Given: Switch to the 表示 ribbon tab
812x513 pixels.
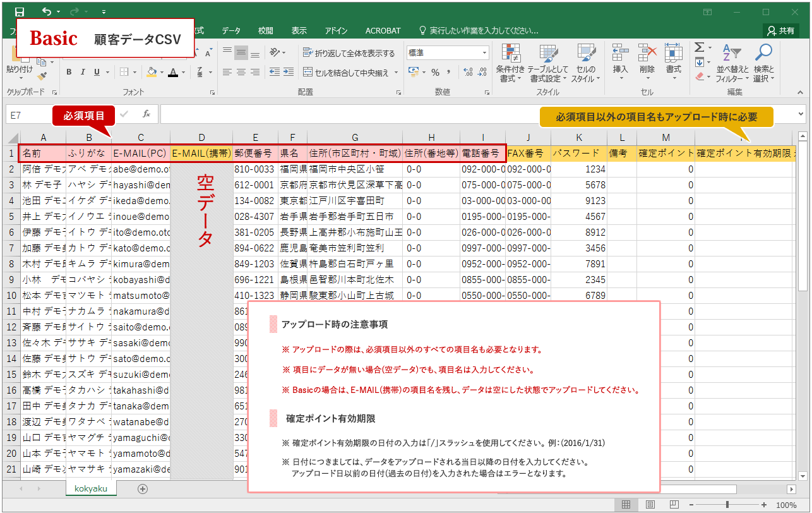Looking at the screenshot, I should pyautogui.click(x=299, y=30).
